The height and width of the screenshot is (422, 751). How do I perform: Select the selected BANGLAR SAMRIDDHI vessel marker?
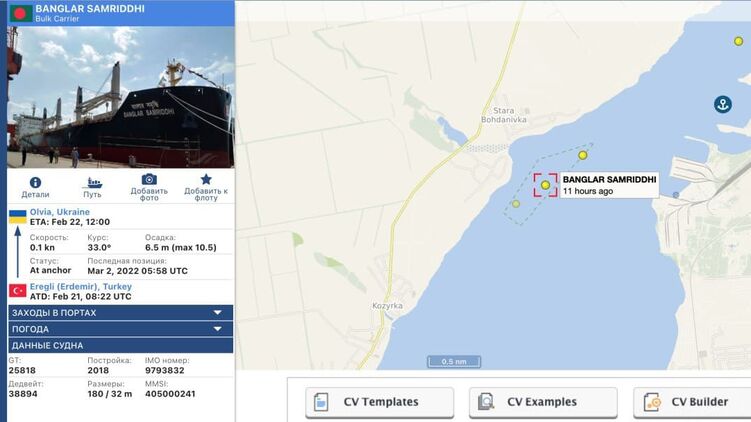pos(545,185)
